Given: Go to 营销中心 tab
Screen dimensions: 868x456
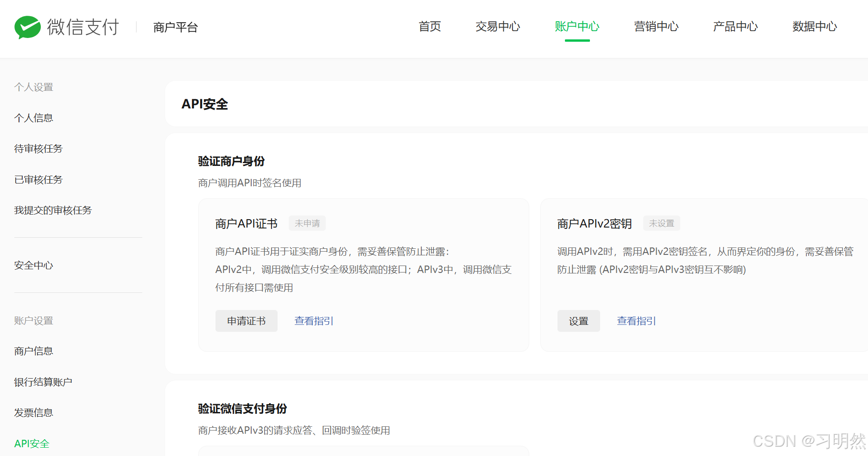Looking at the screenshot, I should pyautogui.click(x=656, y=26).
